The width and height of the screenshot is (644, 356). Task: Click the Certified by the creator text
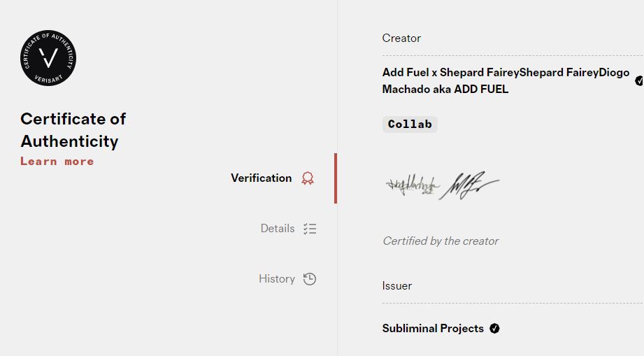441,241
